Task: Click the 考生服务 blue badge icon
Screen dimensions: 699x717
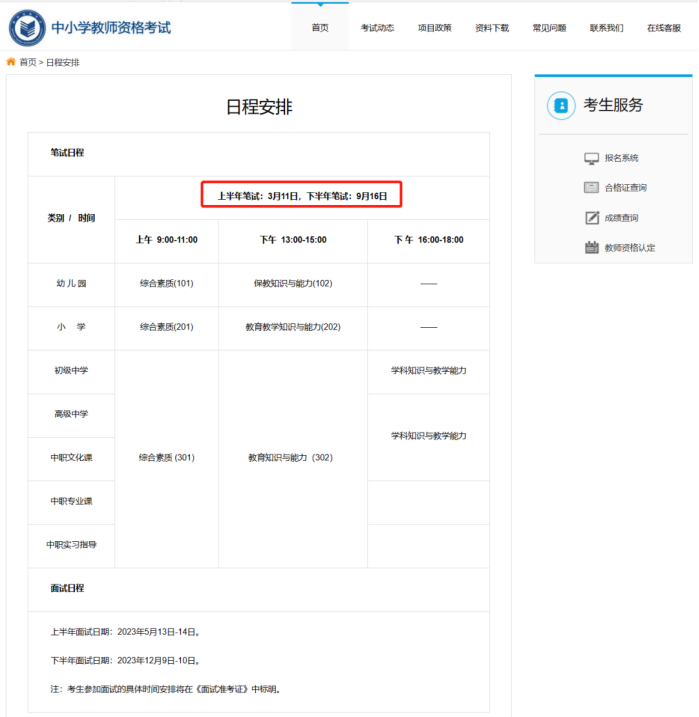Action: click(x=561, y=105)
